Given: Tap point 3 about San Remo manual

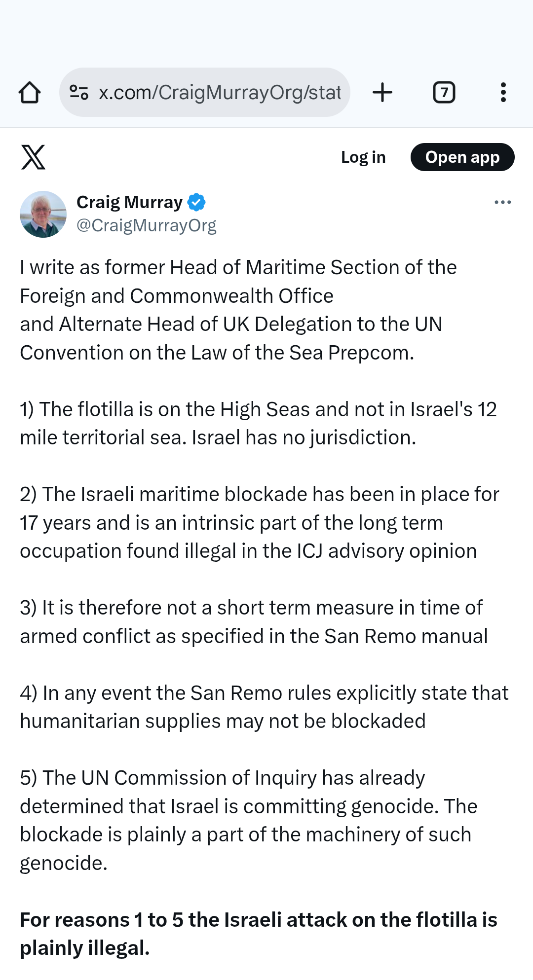Looking at the screenshot, I should 254,622.
